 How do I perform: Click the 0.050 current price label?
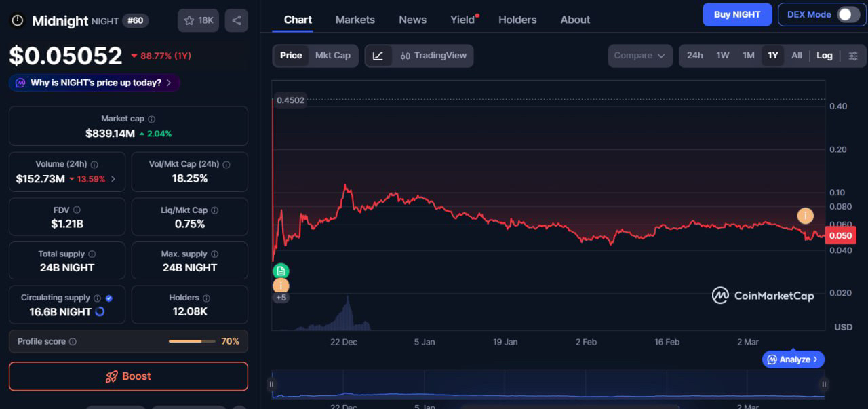coord(840,235)
